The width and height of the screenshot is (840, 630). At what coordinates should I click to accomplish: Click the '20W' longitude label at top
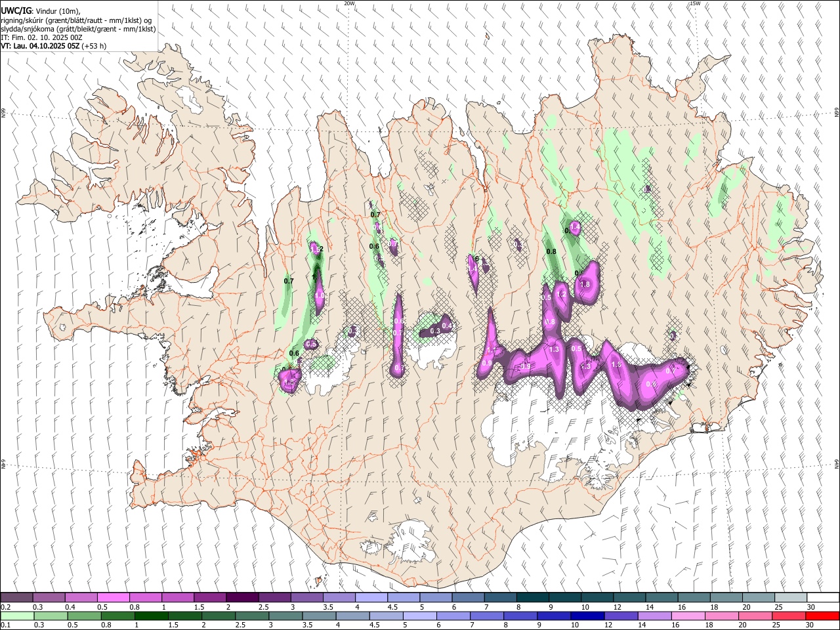(x=350, y=3)
